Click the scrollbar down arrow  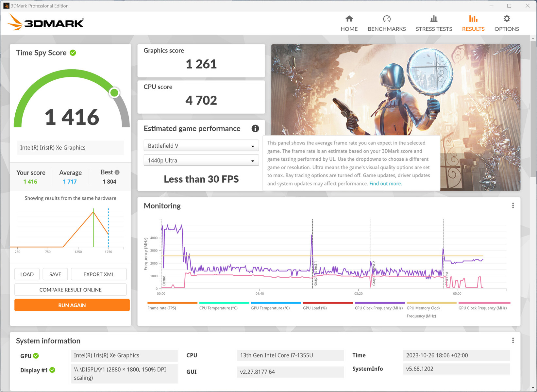[533, 387]
